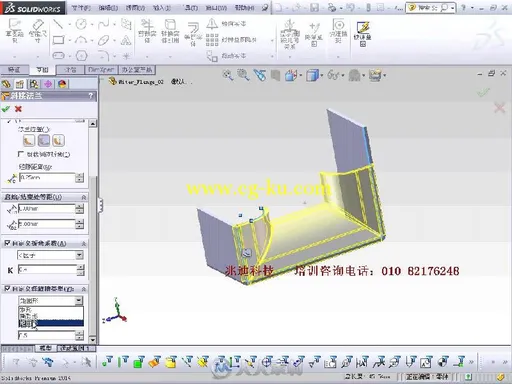Screen dimensions: 512x384
Task: Click the K value input field
Action: 47,270
